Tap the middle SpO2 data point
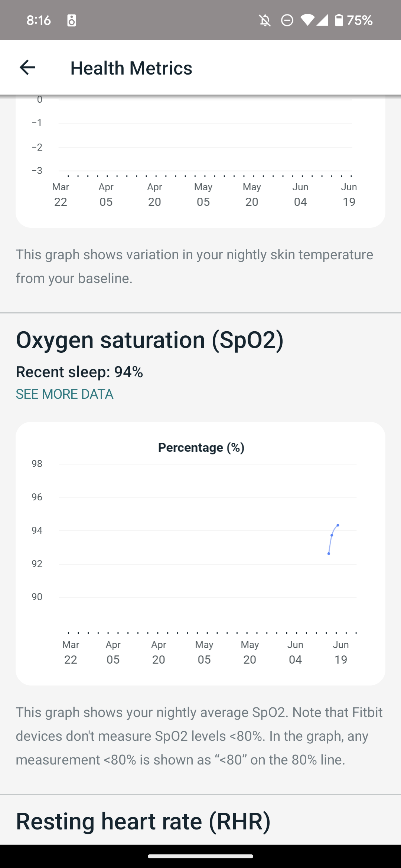Screen dimensions: 401x868 pyautogui.click(x=332, y=535)
